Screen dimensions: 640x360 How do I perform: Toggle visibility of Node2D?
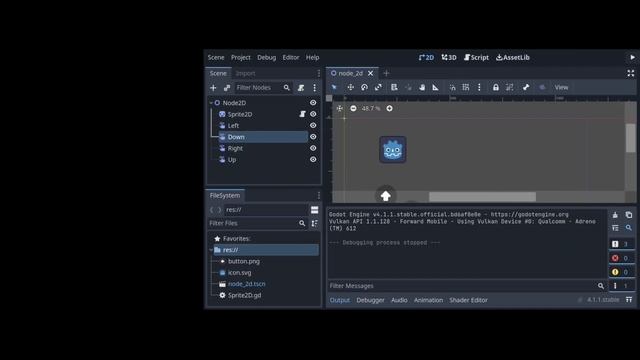coord(313,103)
